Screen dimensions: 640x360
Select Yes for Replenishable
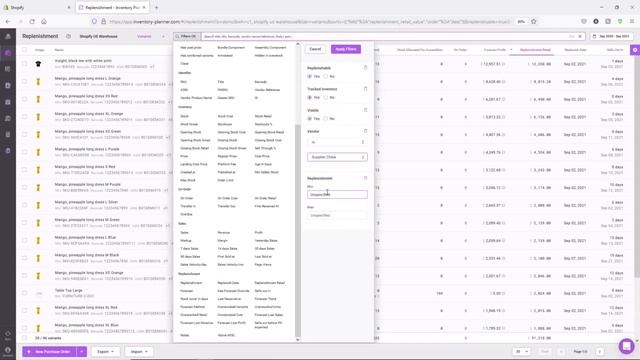(310, 76)
